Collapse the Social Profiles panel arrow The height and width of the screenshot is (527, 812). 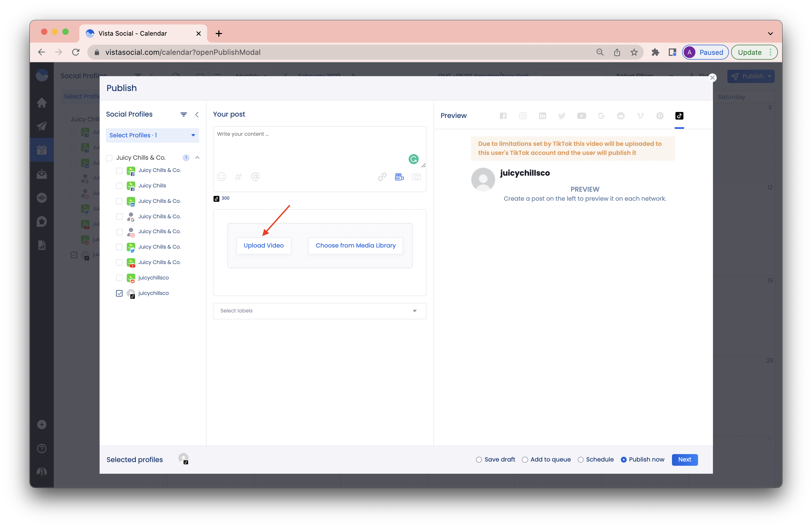tap(197, 114)
